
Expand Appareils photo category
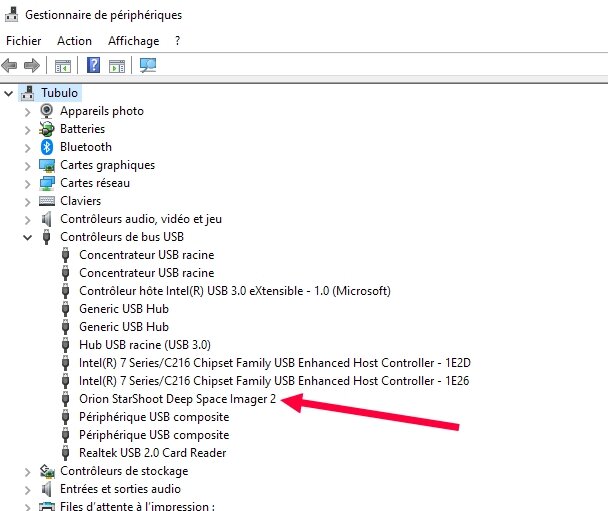coord(27,112)
